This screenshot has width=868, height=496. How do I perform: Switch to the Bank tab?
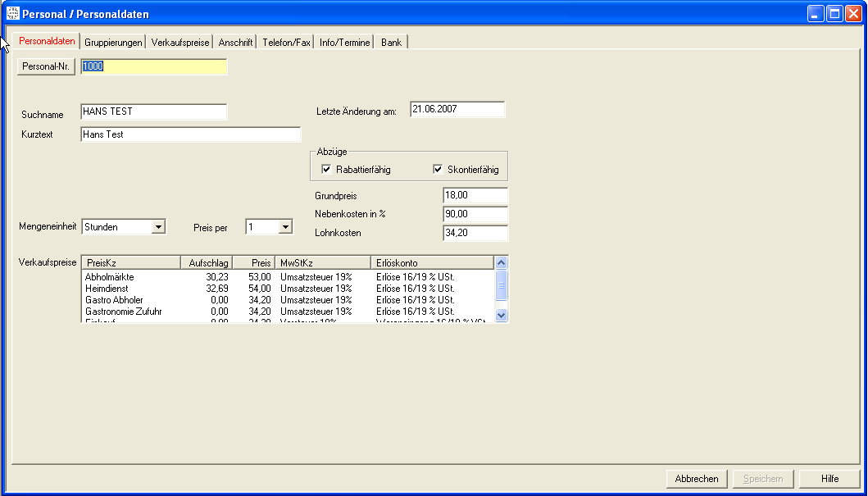click(x=391, y=42)
